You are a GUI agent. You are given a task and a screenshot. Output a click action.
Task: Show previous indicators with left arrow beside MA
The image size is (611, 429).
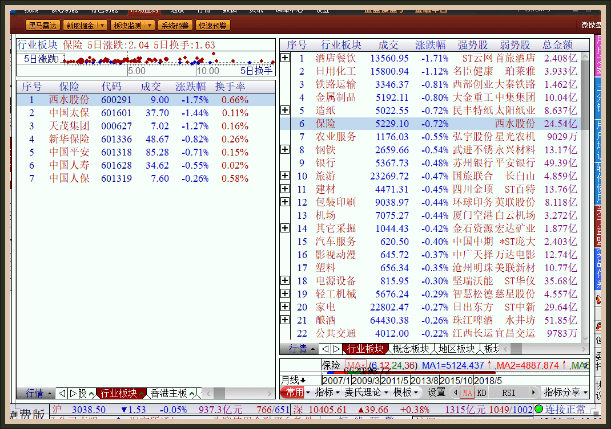[456, 392]
